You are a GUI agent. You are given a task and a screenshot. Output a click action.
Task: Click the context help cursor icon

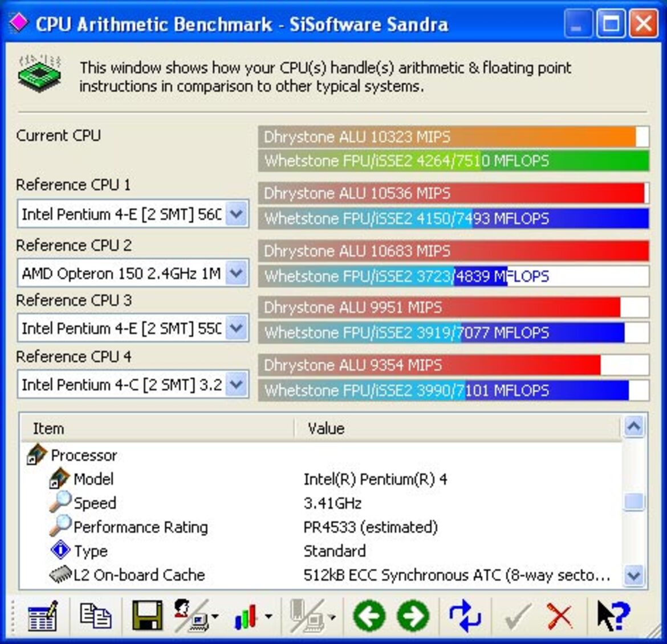613,615
